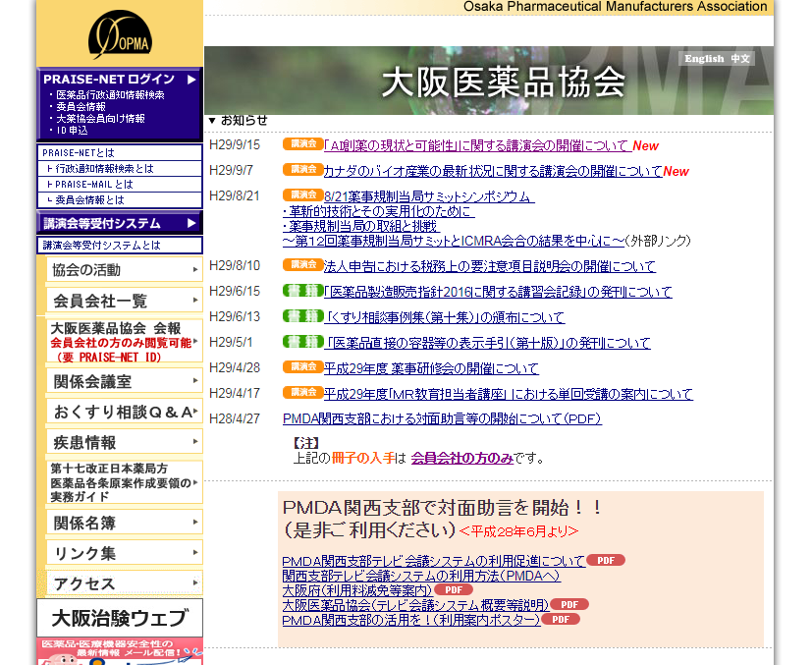Open 大阪医薬品協会 会報 menu item

coord(125,341)
